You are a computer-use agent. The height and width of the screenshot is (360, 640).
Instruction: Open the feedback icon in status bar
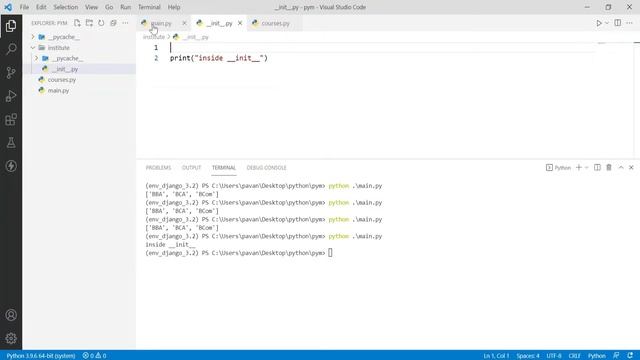pyautogui.click(x=616, y=356)
